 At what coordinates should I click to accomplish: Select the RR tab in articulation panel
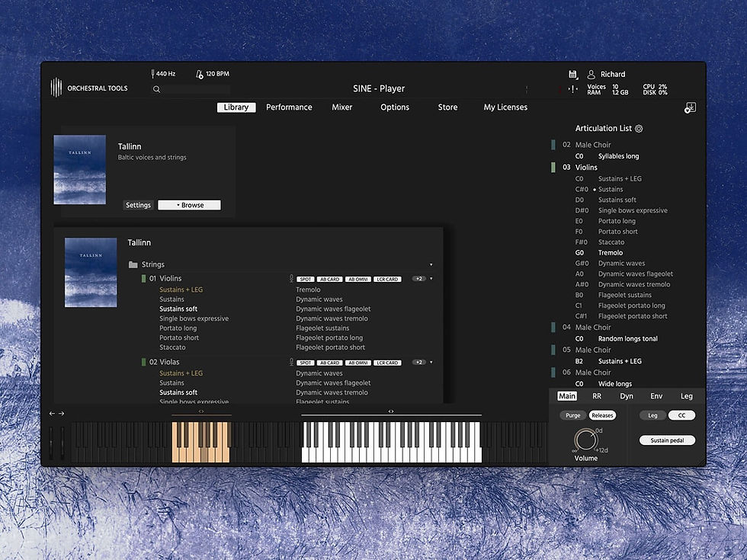[x=597, y=396]
